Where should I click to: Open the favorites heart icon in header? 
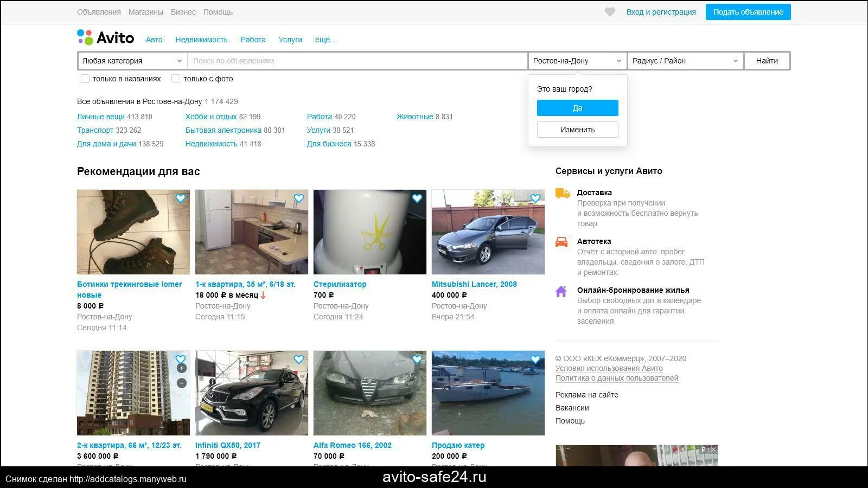pyautogui.click(x=610, y=12)
